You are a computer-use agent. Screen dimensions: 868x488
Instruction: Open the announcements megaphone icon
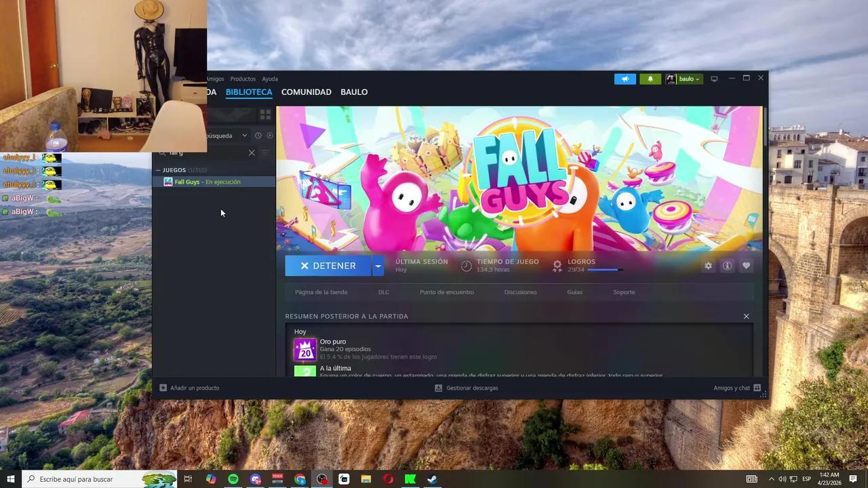(x=625, y=79)
